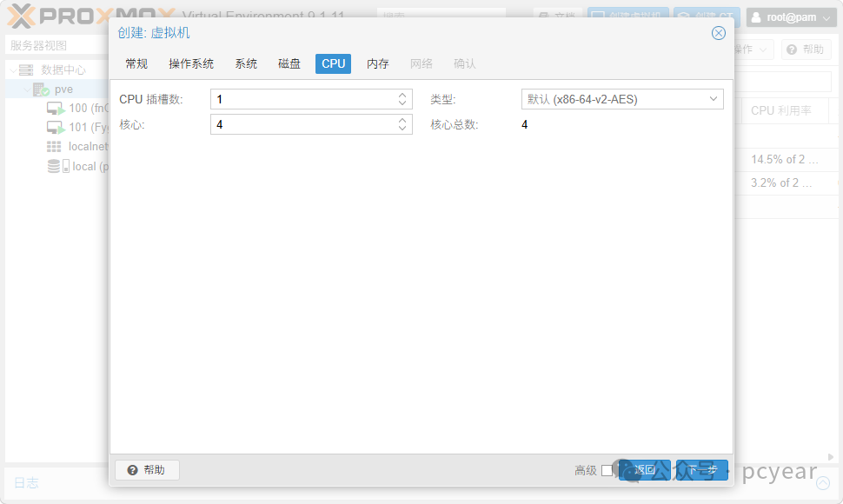Collapse the 数据中心 tree node
Image resolution: width=843 pixels, height=504 pixels.
pos(13,70)
